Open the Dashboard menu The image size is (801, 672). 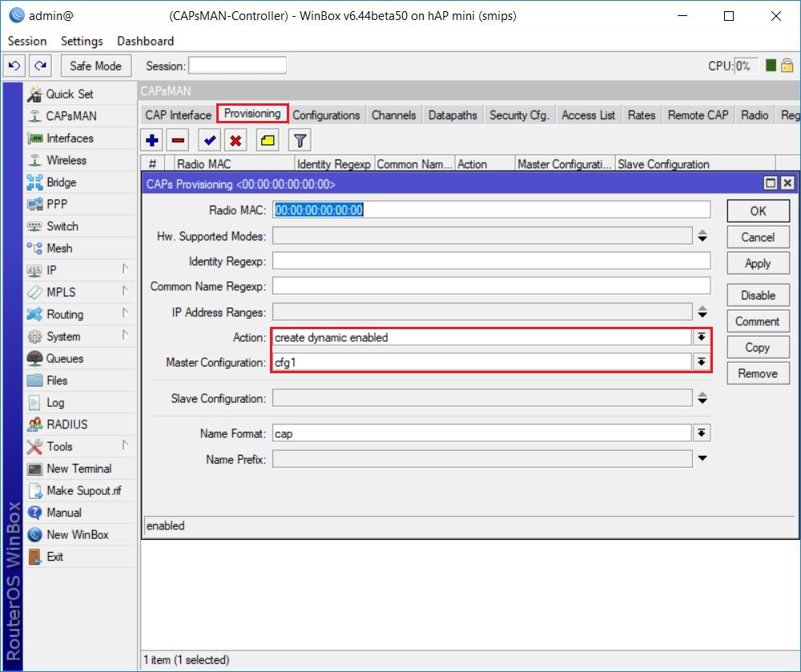coord(146,41)
